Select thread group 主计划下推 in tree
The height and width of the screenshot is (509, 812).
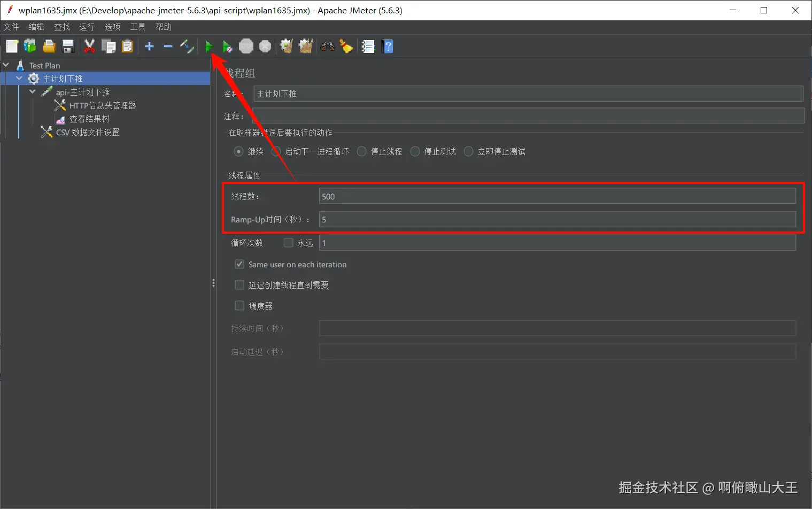tap(63, 79)
